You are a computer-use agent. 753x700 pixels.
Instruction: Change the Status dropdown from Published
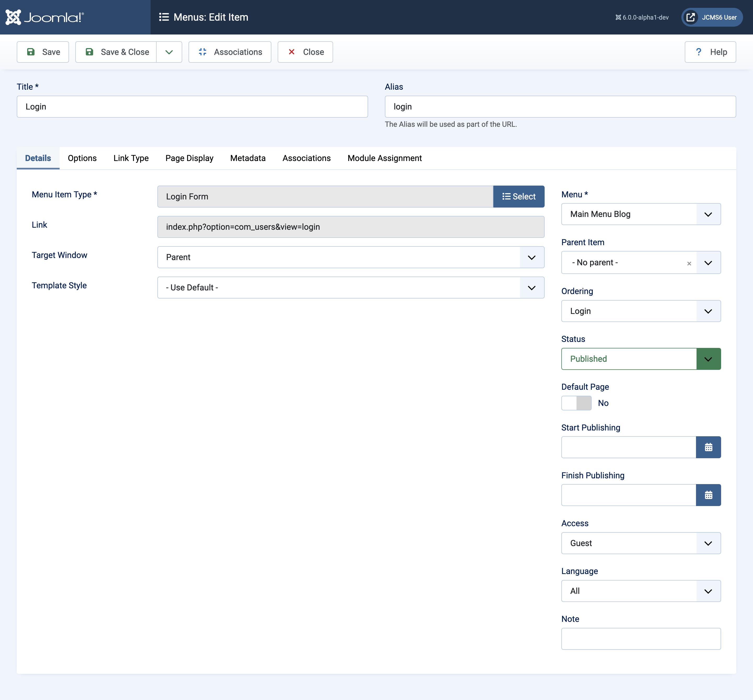coord(708,359)
